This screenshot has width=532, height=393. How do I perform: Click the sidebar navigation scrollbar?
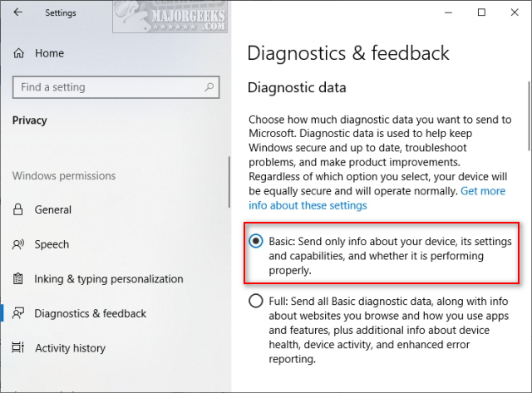229,182
